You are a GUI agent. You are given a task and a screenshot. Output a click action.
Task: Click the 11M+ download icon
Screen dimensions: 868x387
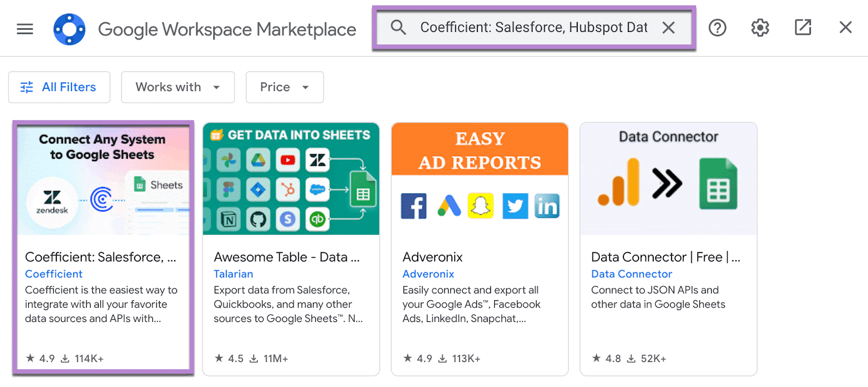point(254,358)
